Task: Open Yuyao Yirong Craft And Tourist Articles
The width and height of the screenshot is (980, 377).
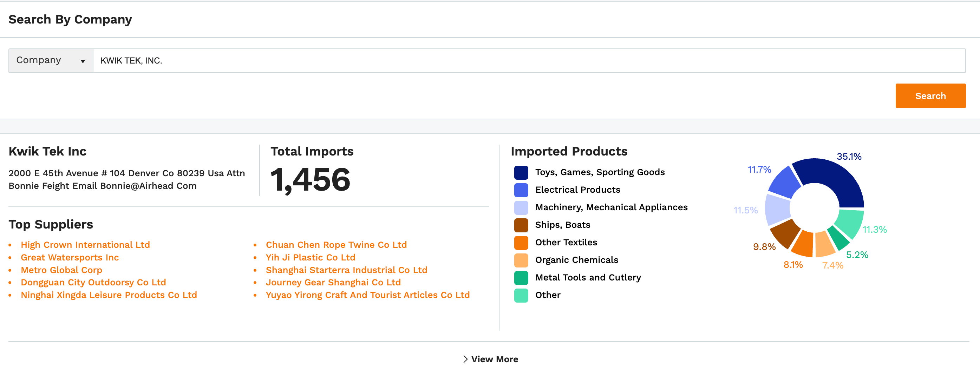Action: click(367, 295)
